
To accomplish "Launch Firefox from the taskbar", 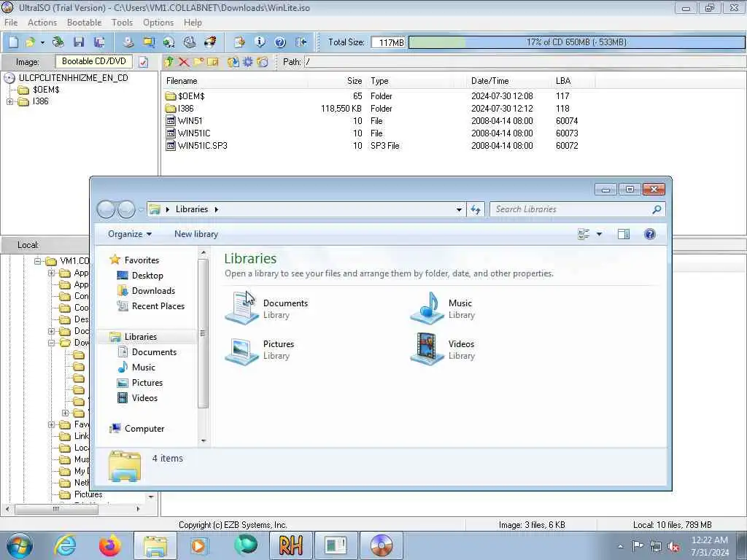I will coord(110,545).
